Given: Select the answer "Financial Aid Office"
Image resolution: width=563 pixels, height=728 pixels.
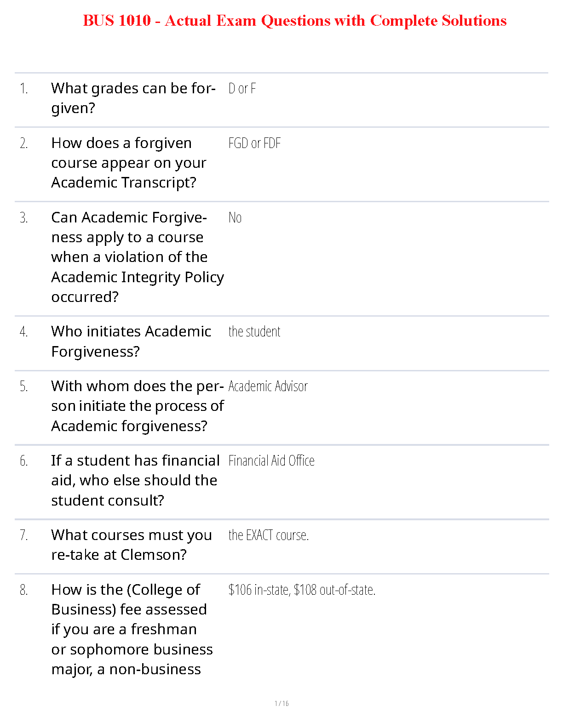Looking at the screenshot, I should (x=271, y=461).
